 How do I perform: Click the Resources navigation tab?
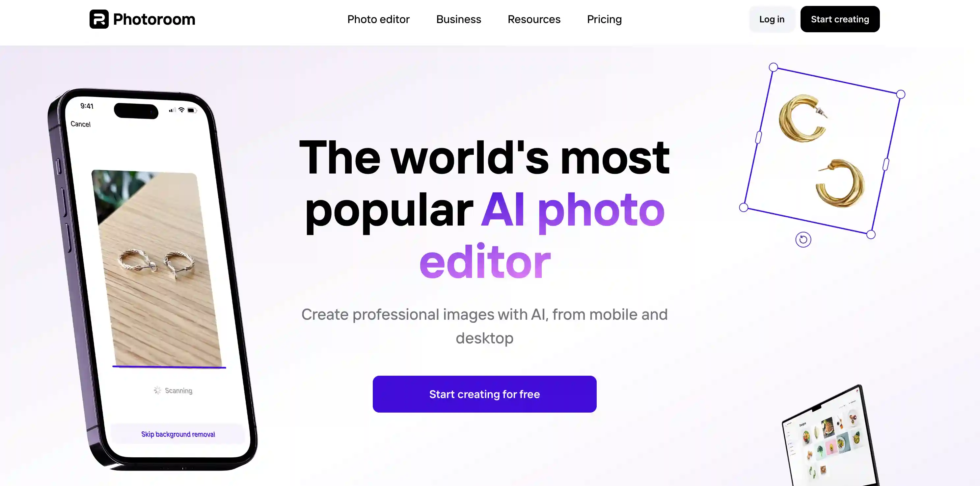(x=534, y=19)
